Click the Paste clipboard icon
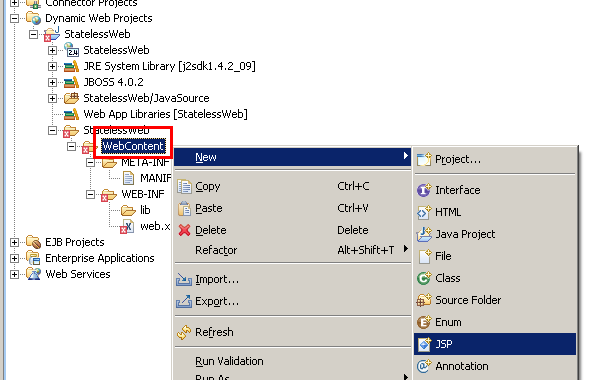 [x=185, y=208]
